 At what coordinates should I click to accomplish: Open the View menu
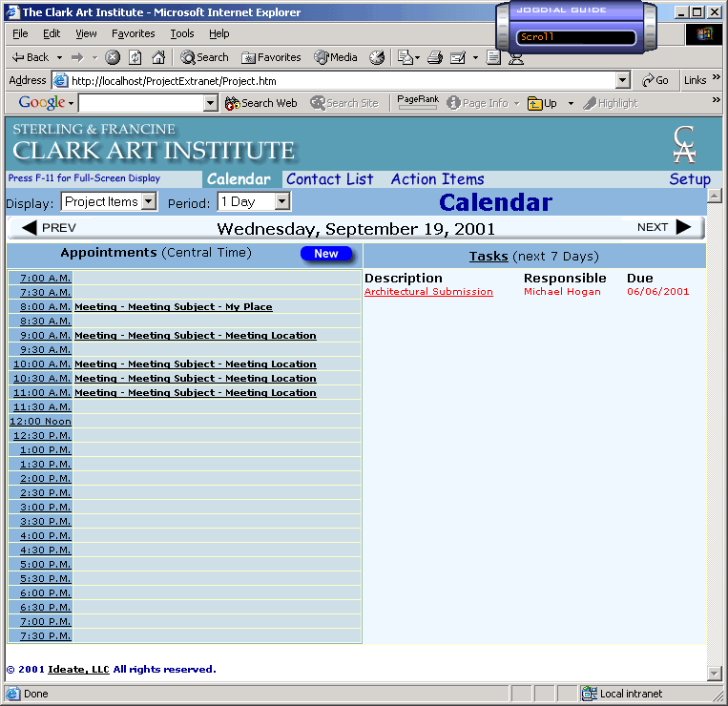click(87, 33)
